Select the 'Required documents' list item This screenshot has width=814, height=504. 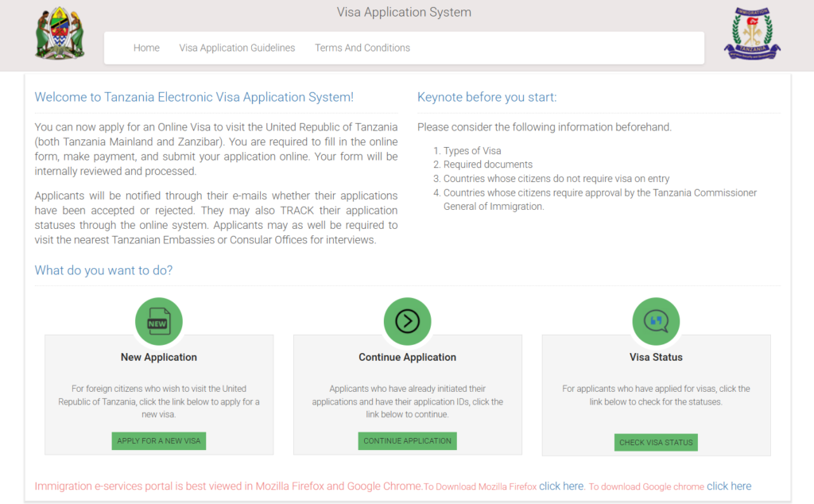pos(487,165)
